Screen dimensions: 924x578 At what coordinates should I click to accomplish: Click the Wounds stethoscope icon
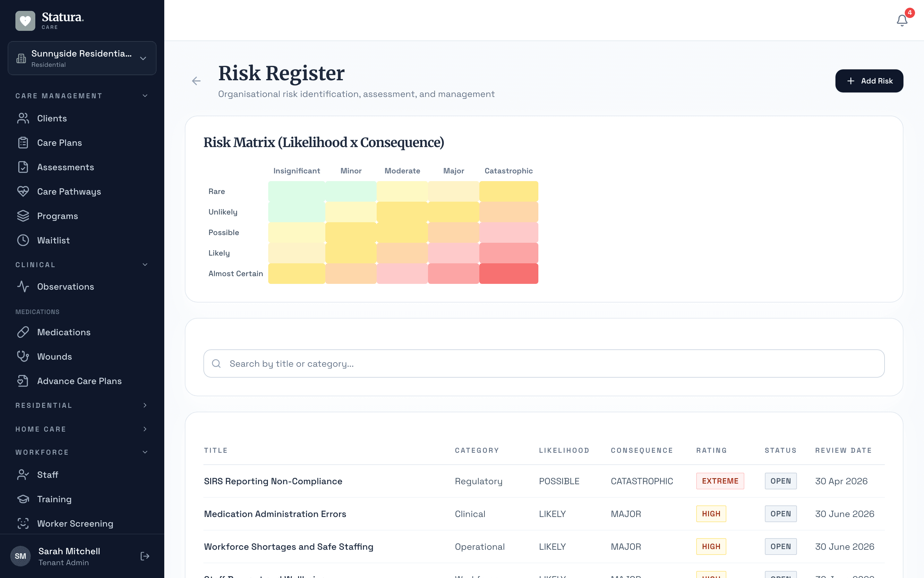point(23,357)
